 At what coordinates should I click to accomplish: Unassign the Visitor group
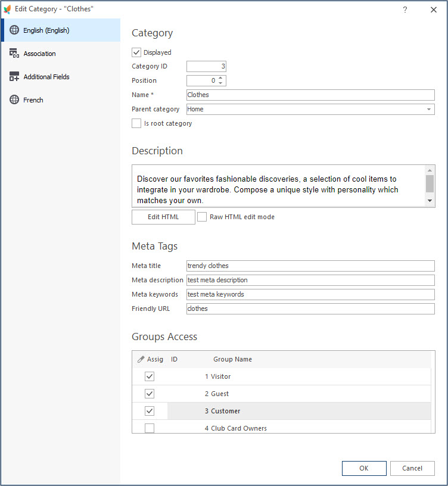[x=150, y=376]
